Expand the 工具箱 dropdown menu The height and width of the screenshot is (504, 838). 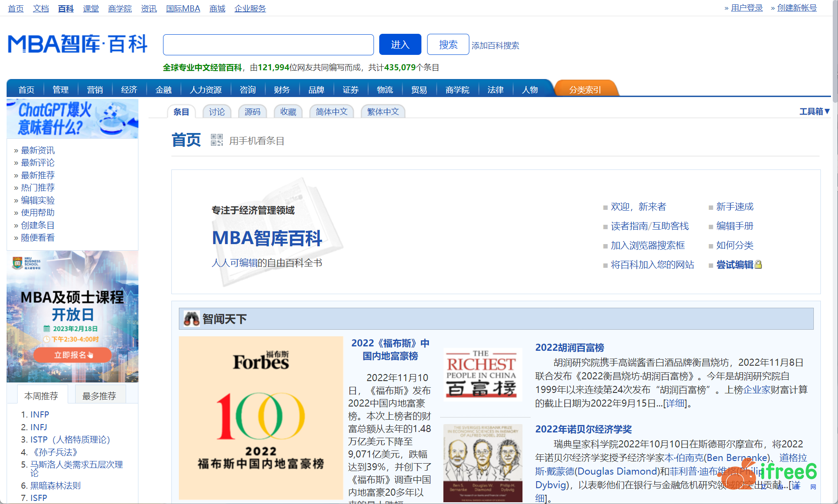coord(814,112)
